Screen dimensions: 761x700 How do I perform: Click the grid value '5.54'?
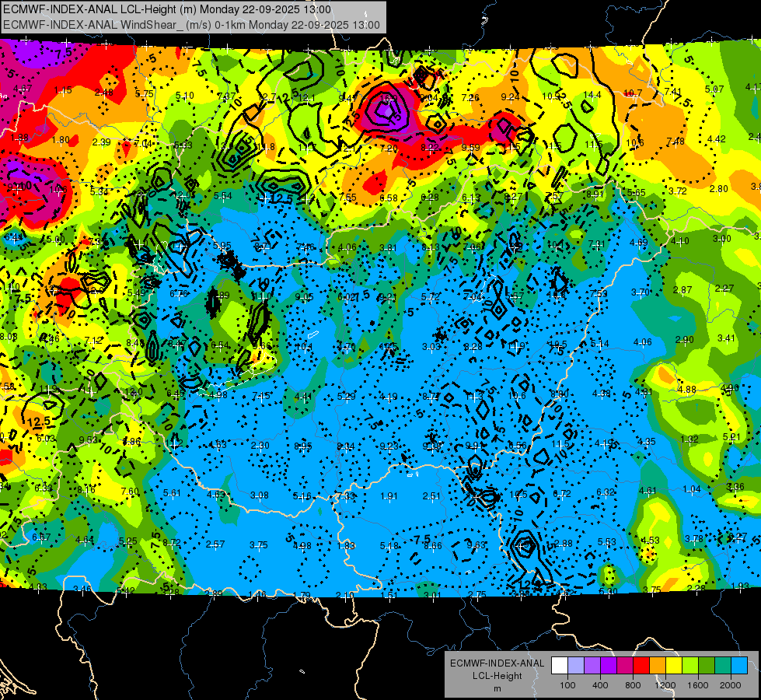(223, 196)
